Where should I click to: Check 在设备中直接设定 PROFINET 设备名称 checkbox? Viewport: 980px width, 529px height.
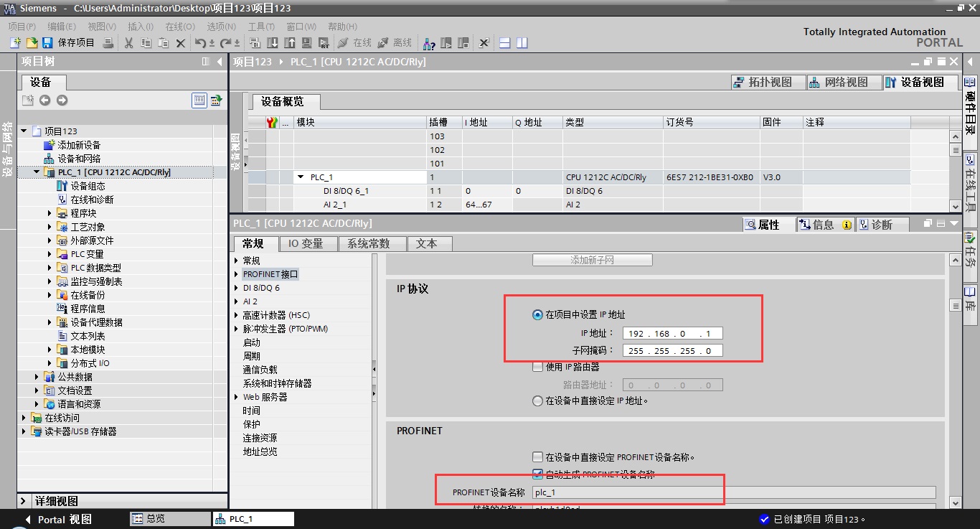[538, 457]
